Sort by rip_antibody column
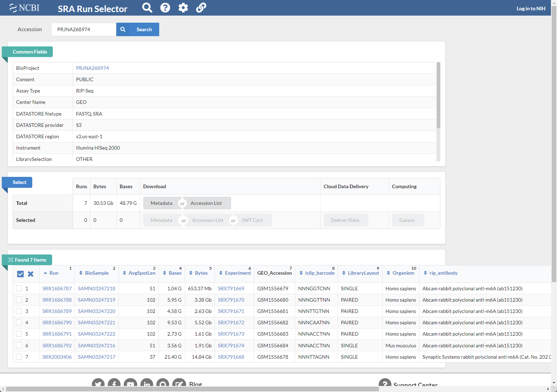The image size is (557, 392). (x=441, y=273)
